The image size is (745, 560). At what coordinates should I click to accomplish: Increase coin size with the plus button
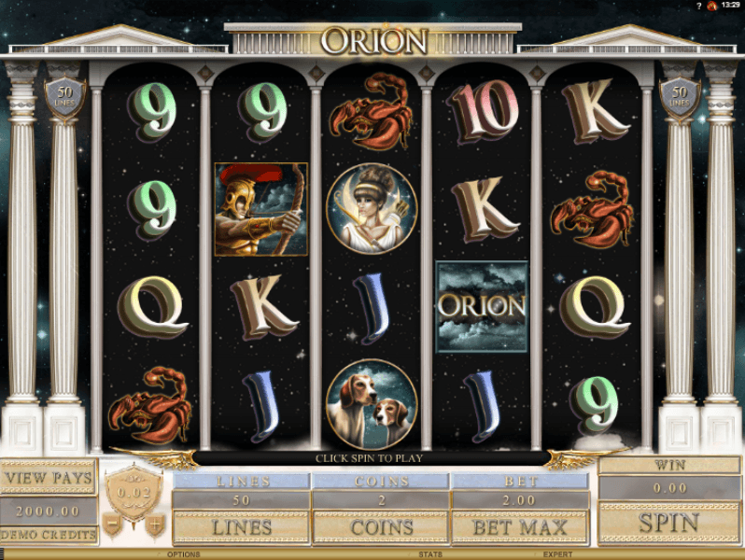tap(155, 525)
